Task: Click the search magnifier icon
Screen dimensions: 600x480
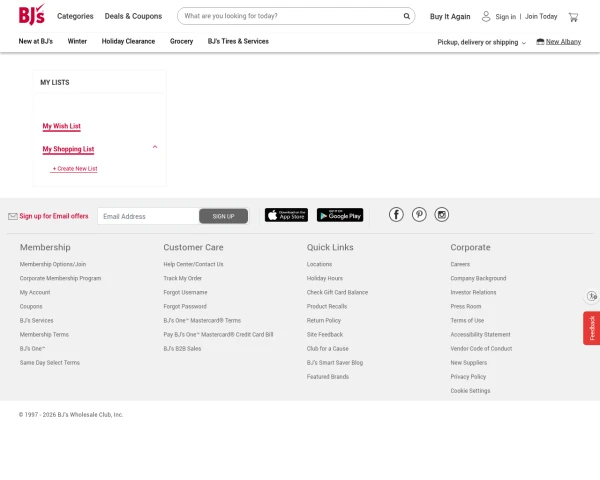Action: (x=406, y=16)
